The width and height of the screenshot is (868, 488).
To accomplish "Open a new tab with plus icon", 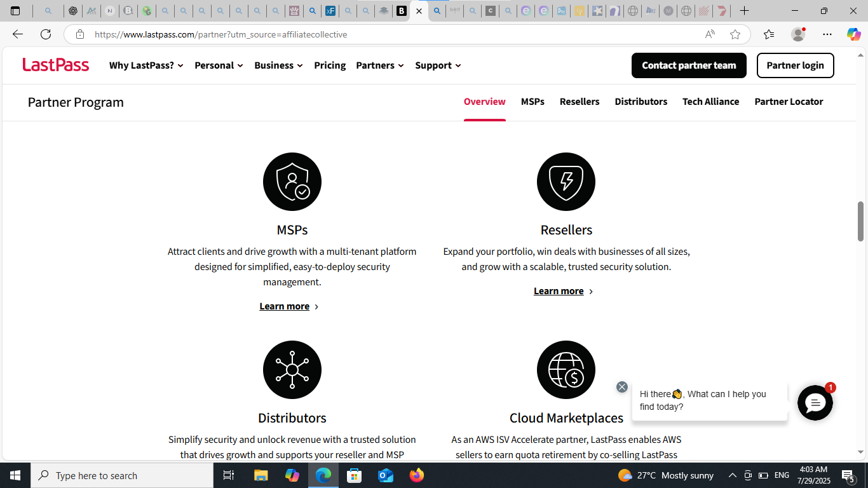I will tap(745, 11).
